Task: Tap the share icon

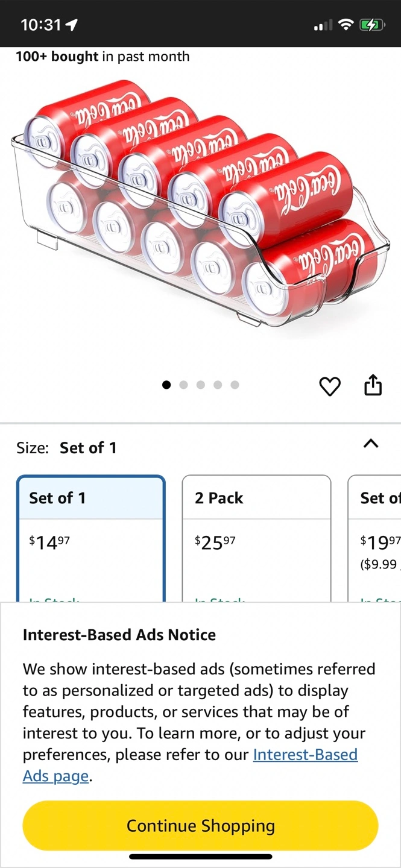Action: pyautogui.click(x=373, y=385)
